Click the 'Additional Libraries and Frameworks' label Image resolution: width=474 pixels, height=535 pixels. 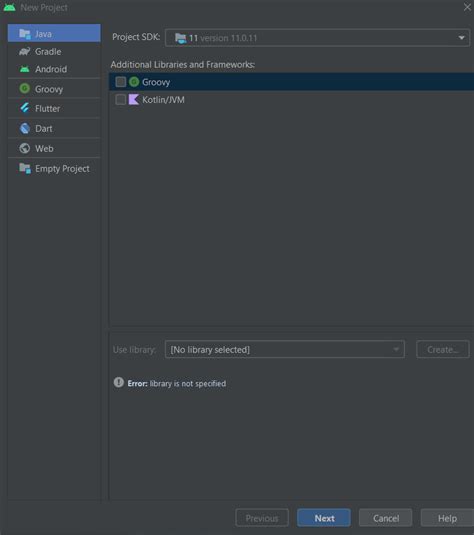(x=183, y=64)
